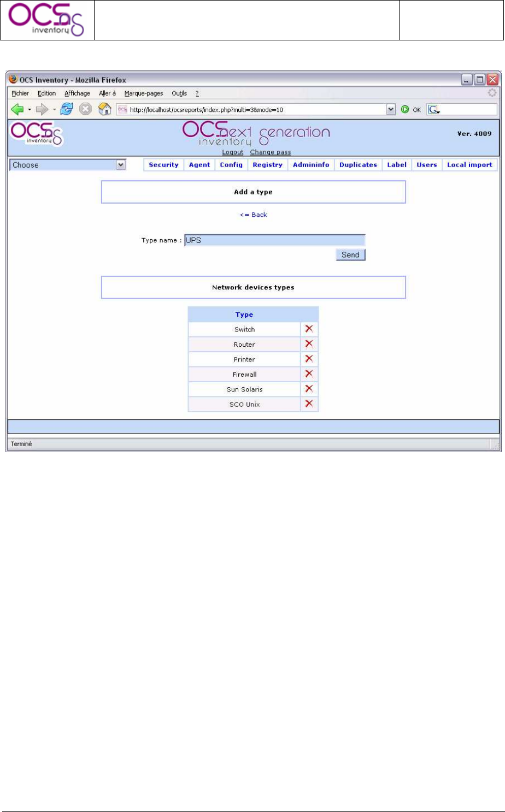
Task: Click the Google search engine icon
Action: pos(433,110)
